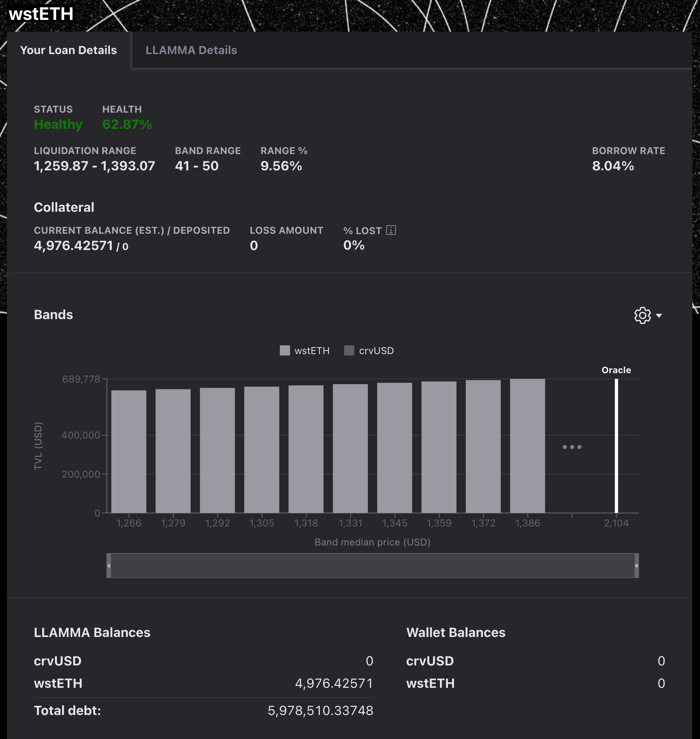
Task: Click the Collateral section heading
Action: point(64,207)
